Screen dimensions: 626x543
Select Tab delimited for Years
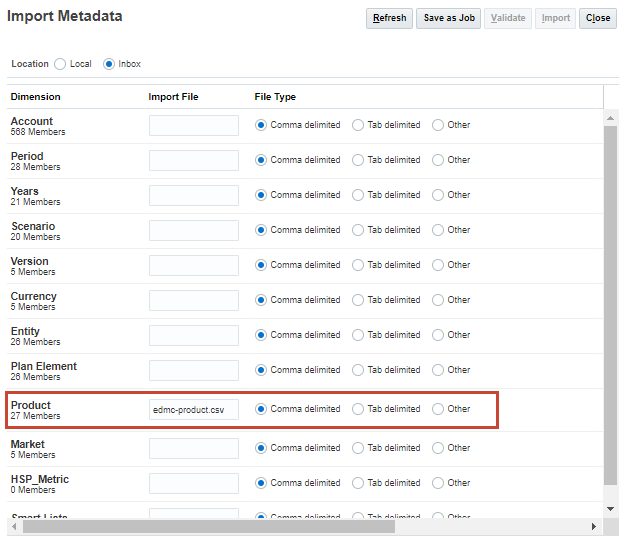click(358, 195)
